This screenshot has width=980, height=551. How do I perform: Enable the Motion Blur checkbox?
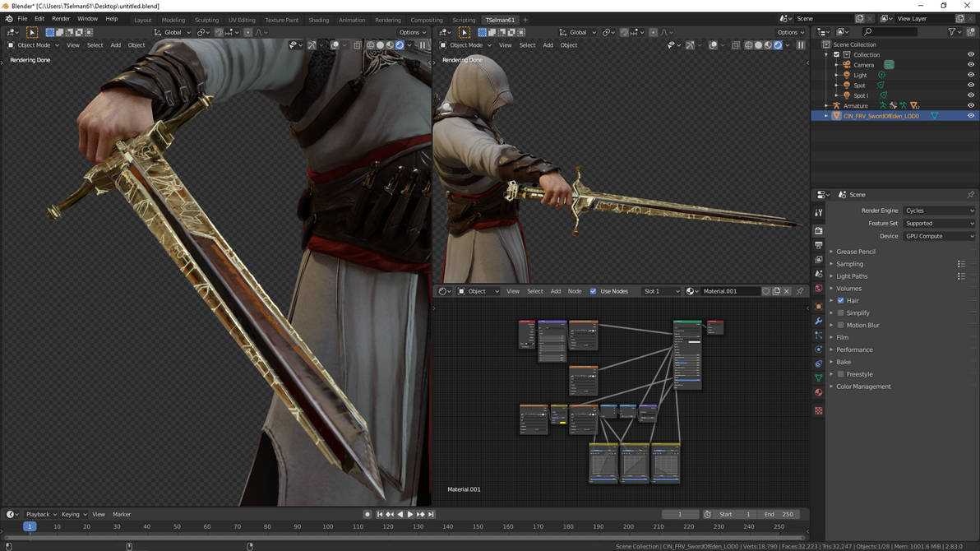pyautogui.click(x=840, y=325)
